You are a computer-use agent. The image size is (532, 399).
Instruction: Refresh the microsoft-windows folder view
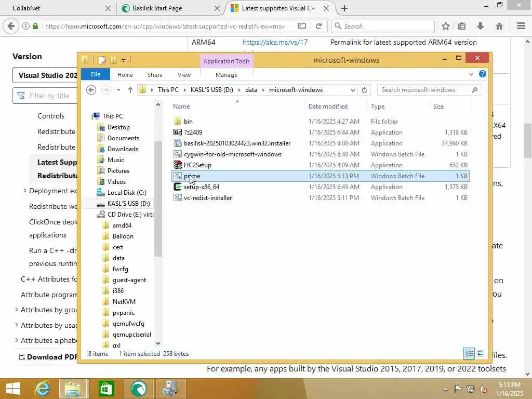[x=364, y=90]
